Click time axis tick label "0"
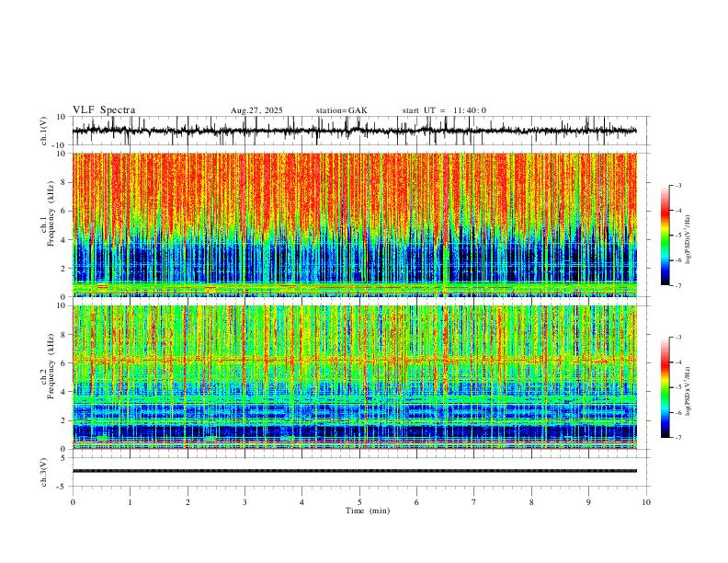 point(73,502)
